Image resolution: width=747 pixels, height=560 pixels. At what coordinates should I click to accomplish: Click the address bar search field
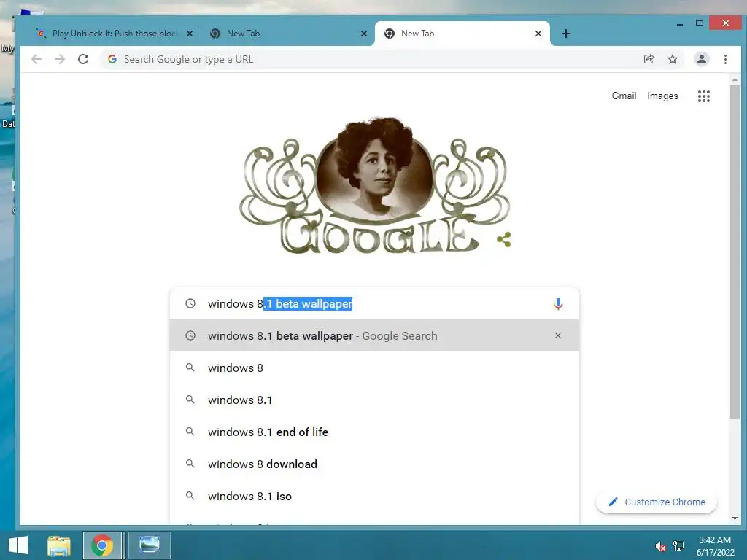point(371,59)
